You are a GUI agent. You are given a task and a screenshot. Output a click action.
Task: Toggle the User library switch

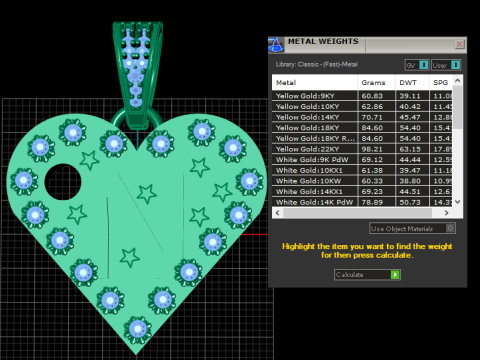click(446, 65)
